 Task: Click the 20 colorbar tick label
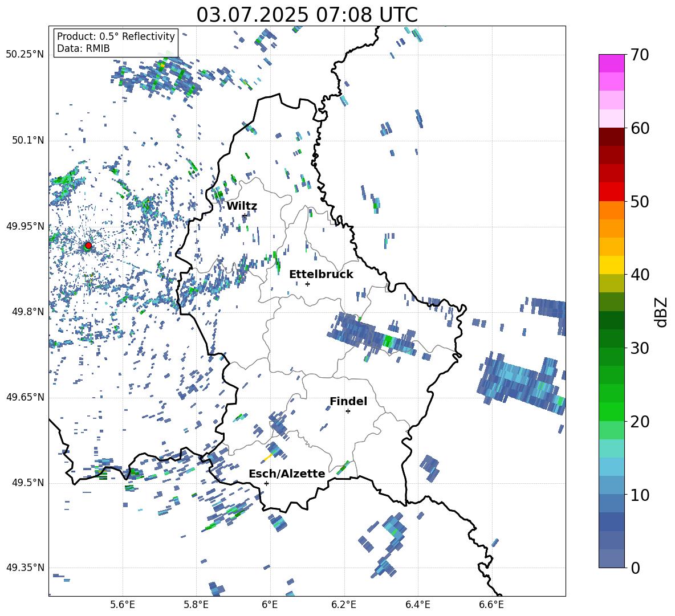[640, 422]
